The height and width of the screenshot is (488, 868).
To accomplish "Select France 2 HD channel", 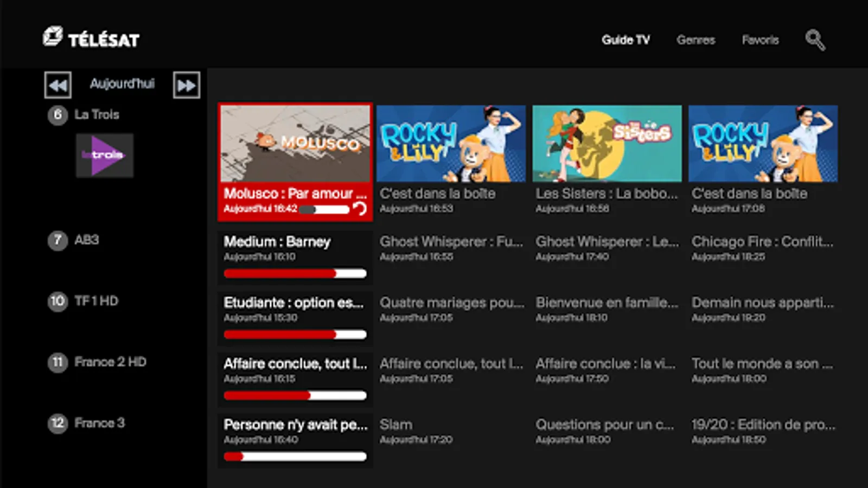I will click(110, 362).
